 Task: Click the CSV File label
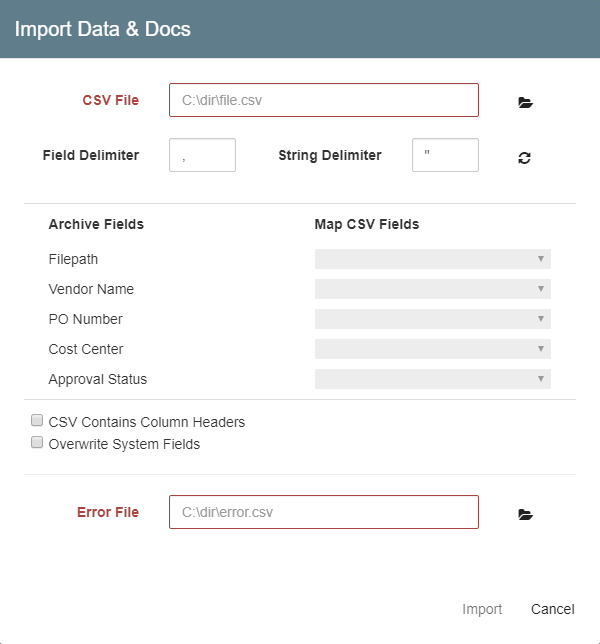pos(110,100)
